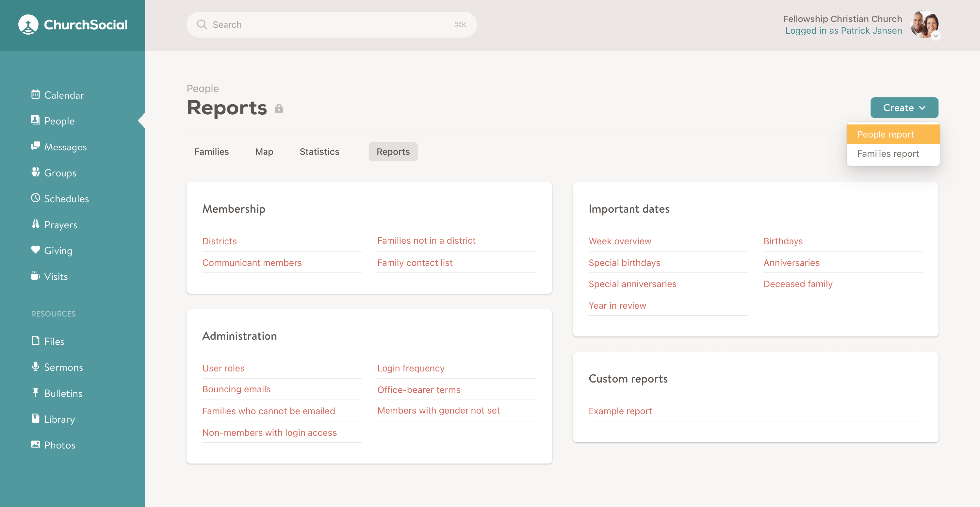Click the lock icon beside Reports title

tap(279, 109)
